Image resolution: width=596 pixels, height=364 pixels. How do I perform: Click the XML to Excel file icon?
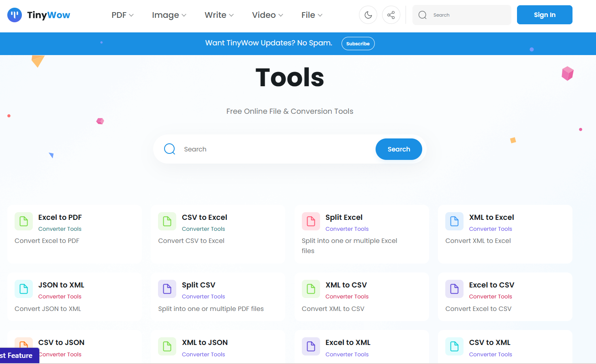[x=455, y=221]
